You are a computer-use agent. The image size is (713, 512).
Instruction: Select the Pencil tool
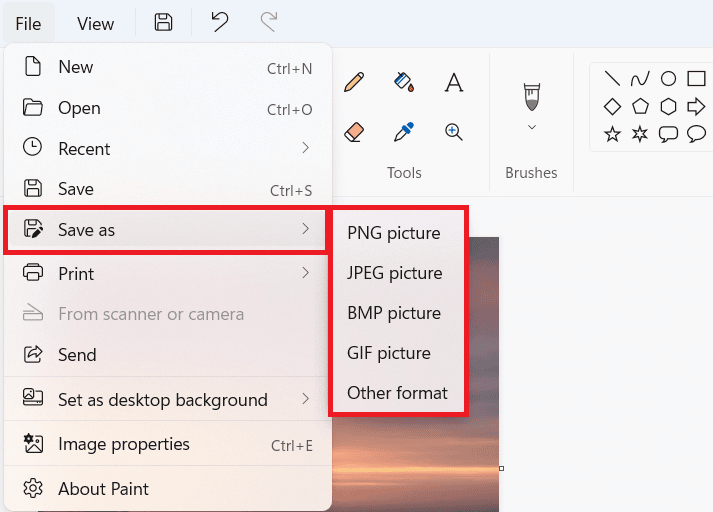[354, 82]
